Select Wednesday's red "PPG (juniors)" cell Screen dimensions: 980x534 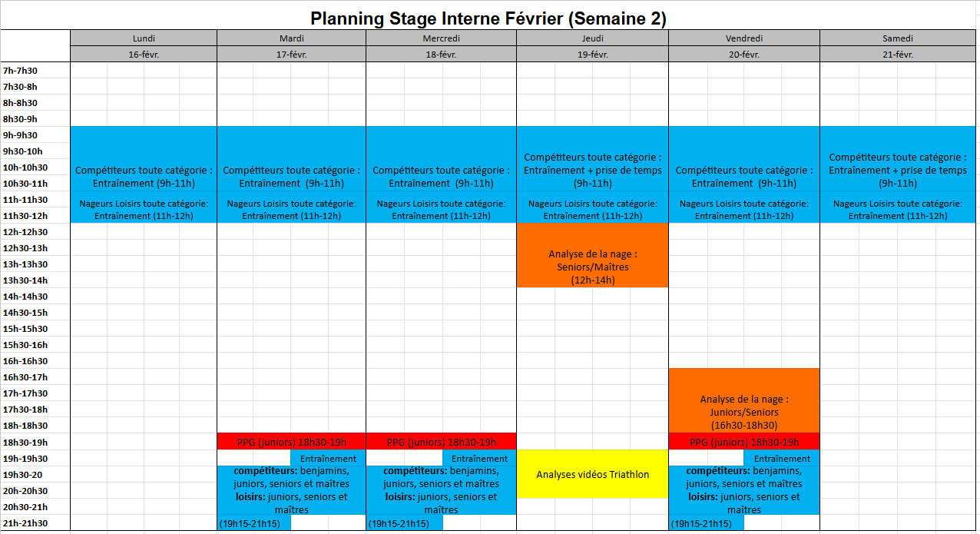coord(441,442)
